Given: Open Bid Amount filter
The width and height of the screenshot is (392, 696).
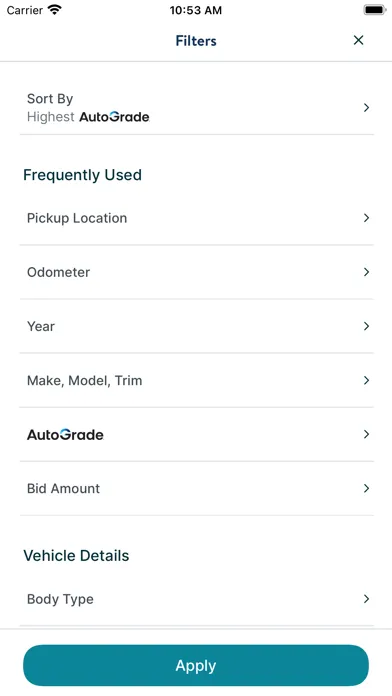Looking at the screenshot, I should tap(197, 489).
